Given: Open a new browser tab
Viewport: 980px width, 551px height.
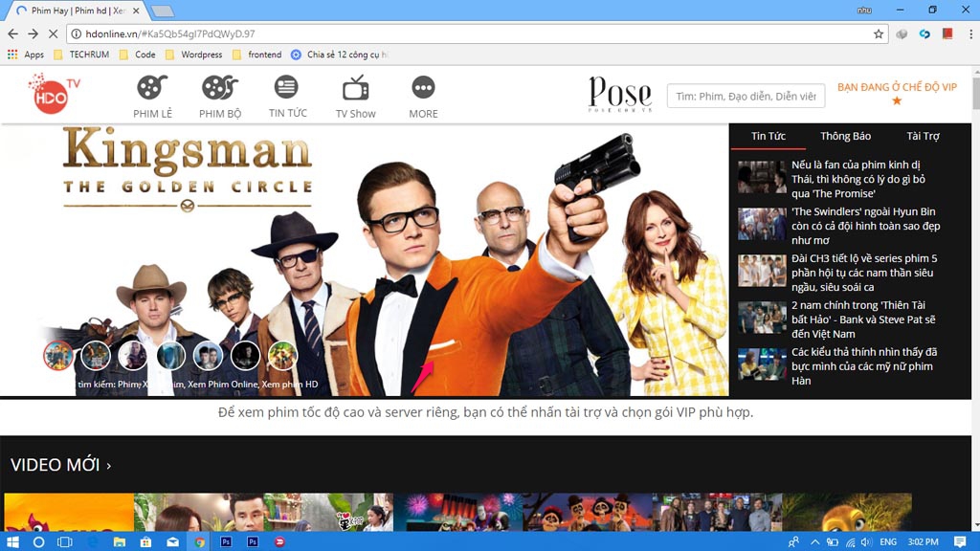Looking at the screenshot, I should click(163, 11).
